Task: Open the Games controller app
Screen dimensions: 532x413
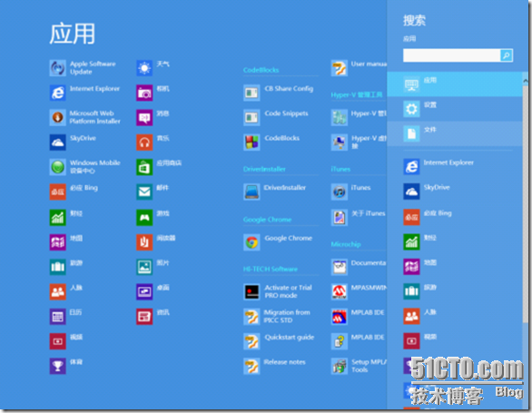Action: pos(153,218)
